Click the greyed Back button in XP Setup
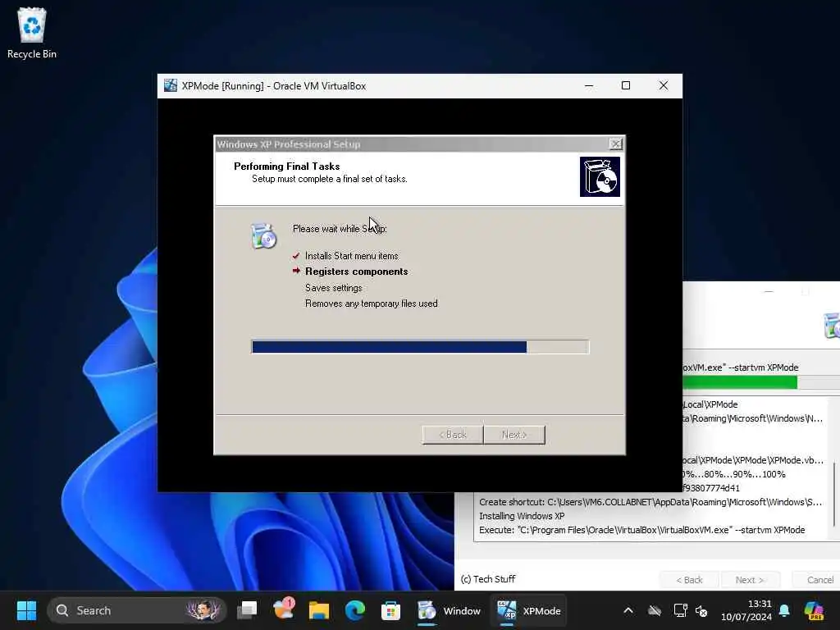The width and height of the screenshot is (840, 630). pyautogui.click(x=453, y=435)
